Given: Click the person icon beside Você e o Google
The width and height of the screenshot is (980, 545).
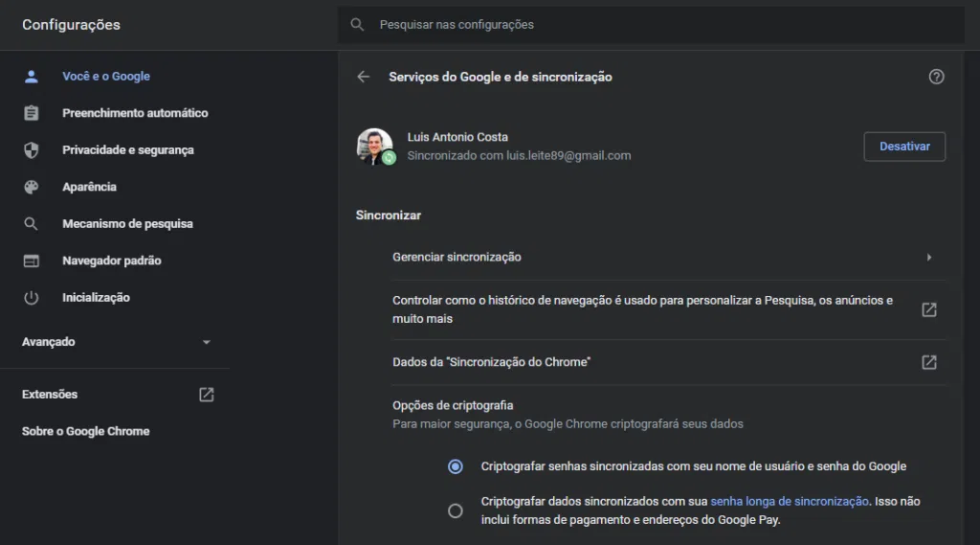Looking at the screenshot, I should click(32, 77).
